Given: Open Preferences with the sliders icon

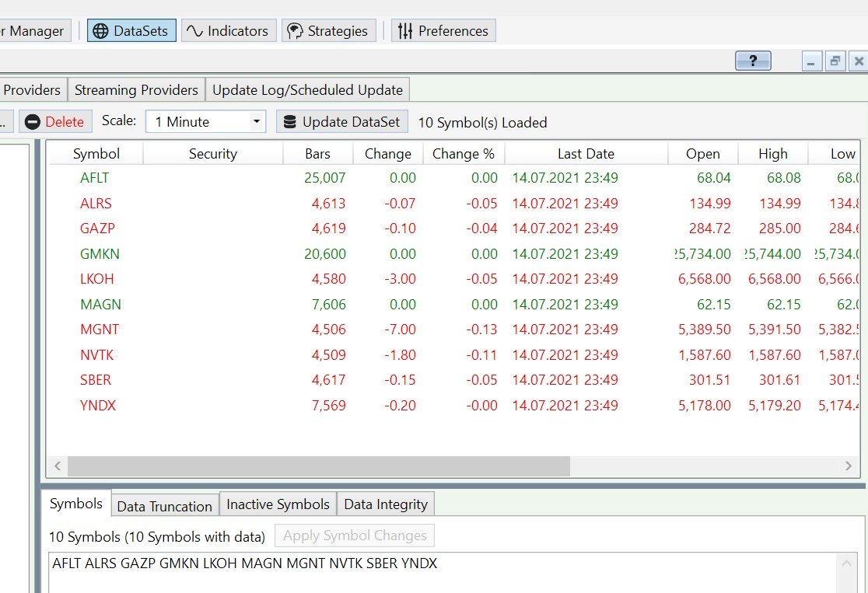Looking at the screenshot, I should click(x=443, y=31).
